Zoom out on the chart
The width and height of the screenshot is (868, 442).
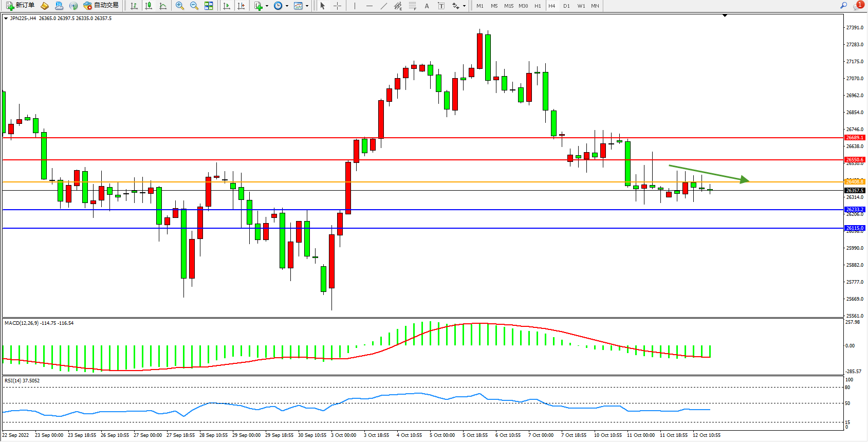point(194,6)
